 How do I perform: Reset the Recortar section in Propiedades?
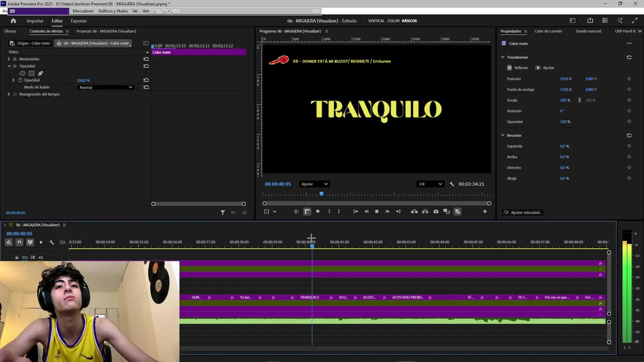[x=629, y=135]
